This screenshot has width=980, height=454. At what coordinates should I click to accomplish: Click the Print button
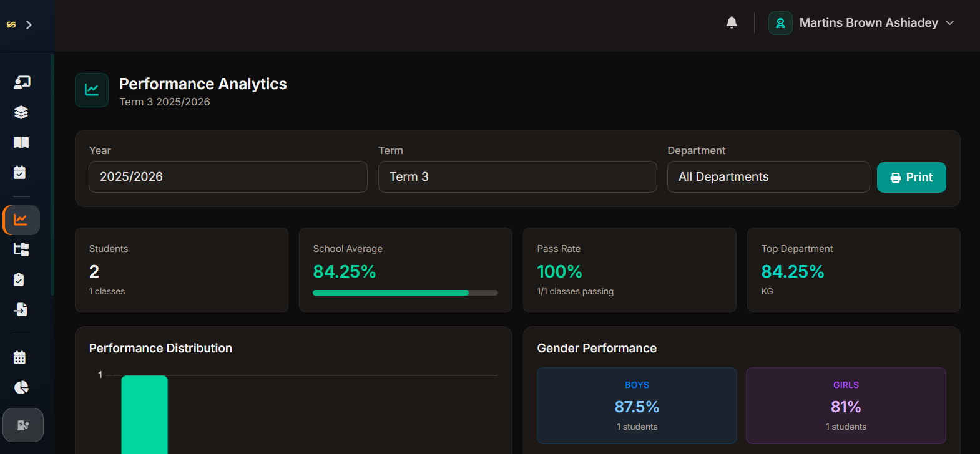911,177
